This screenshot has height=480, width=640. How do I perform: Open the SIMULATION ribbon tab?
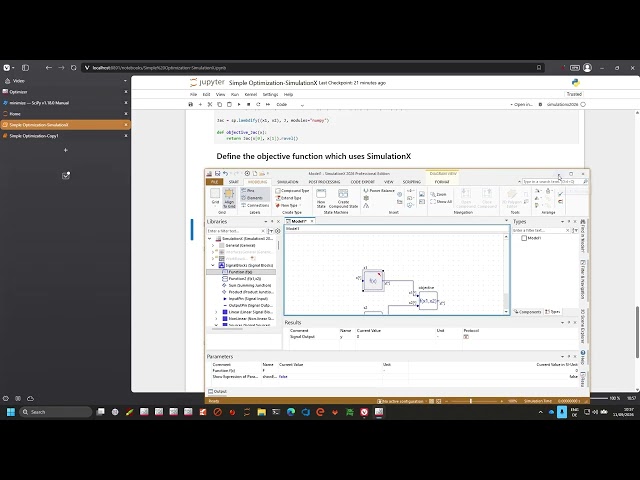click(x=288, y=182)
